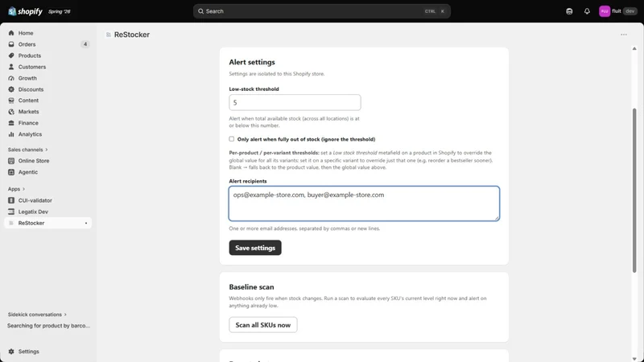Open the Online Store icon
This screenshot has height=362, width=644.
pos(11,161)
